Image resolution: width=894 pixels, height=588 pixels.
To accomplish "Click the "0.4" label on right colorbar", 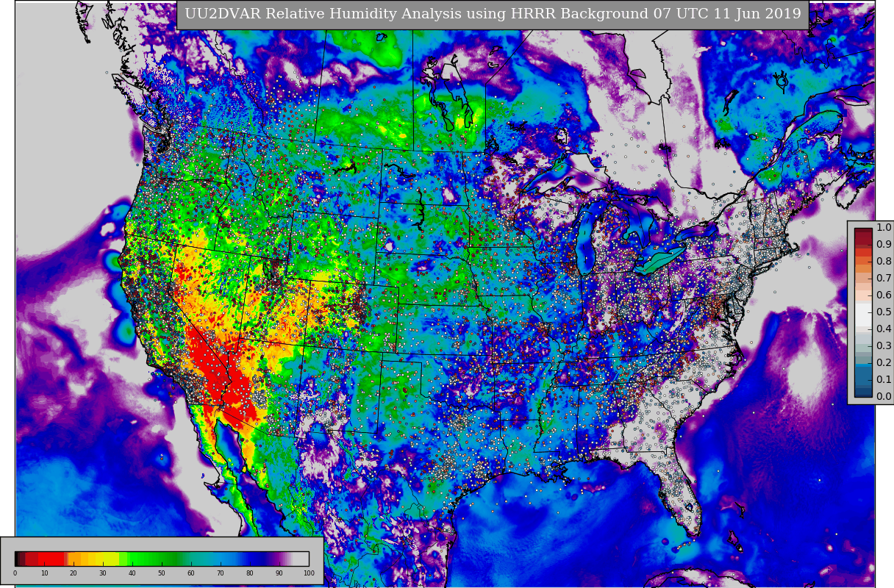I will point(884,329).
